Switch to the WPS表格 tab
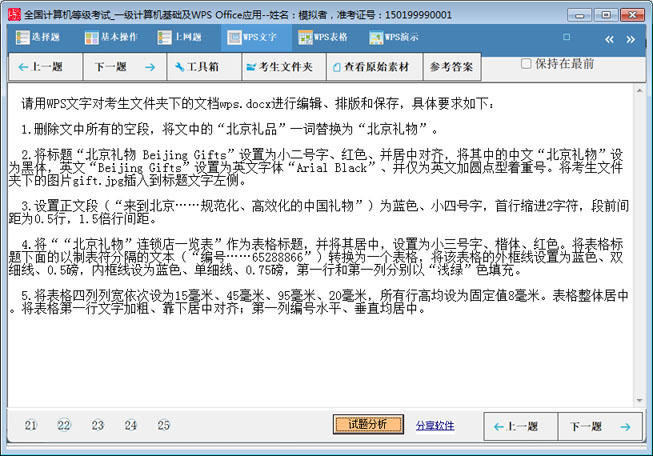The image size is (653, 456). click(x=323, y=37)
